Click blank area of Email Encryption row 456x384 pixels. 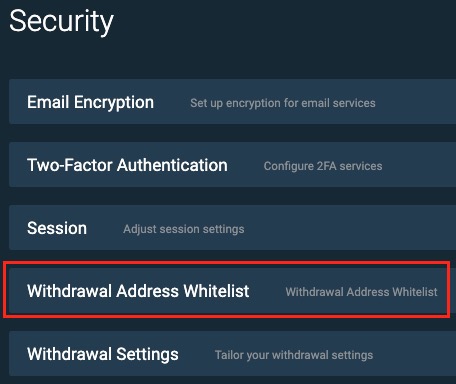click(415, 102)
